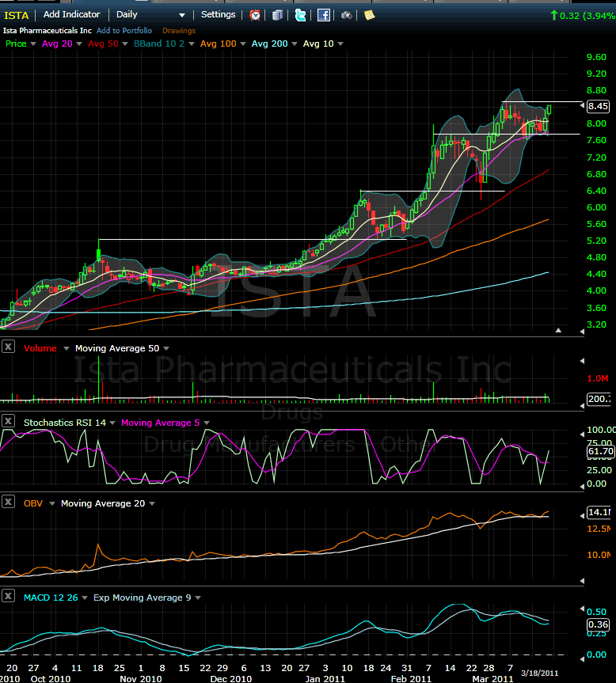Click the Stochastics RSI 14 label

click(x=64, y=423)
